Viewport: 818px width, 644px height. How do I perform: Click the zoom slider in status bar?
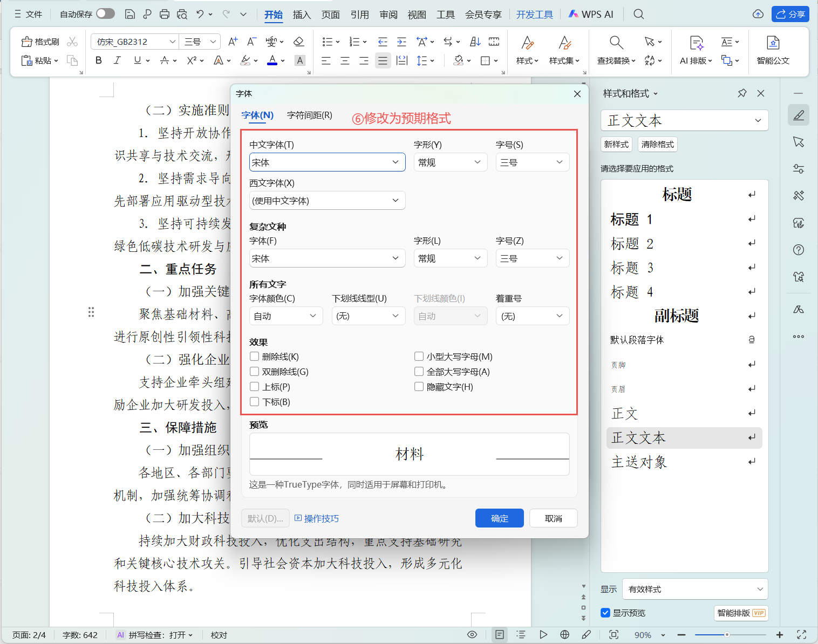(727, 635)
